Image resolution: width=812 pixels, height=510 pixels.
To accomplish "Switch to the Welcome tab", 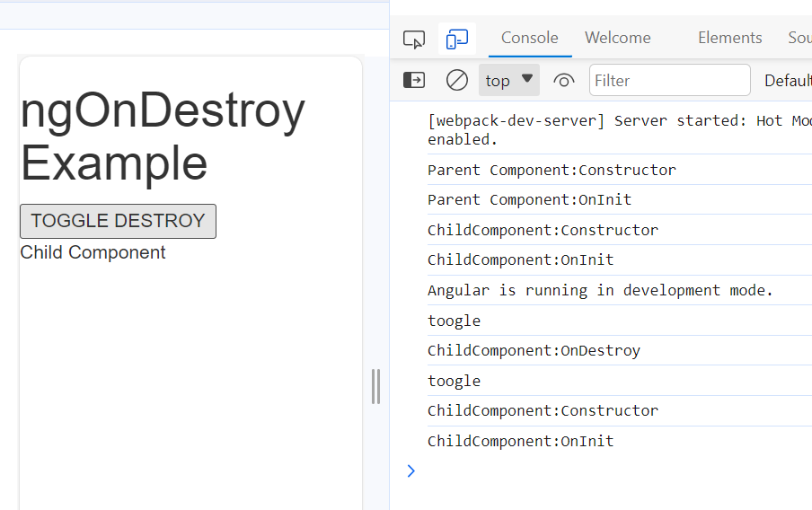I will click(x=618, y=38).
